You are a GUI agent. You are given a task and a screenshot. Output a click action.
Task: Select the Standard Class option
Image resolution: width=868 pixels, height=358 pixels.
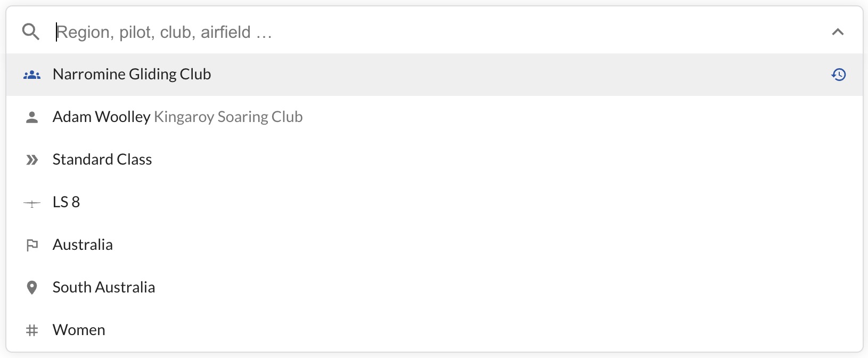pos(435,160)
